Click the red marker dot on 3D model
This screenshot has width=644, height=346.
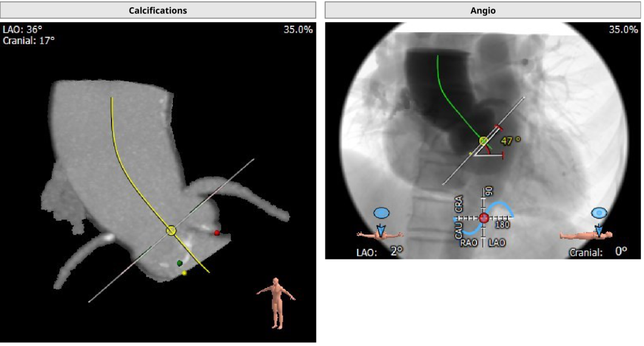217,233
